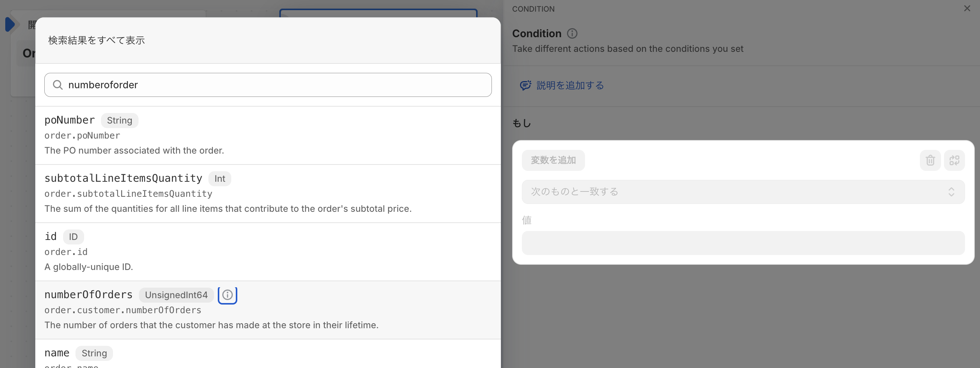Click the String badge next to name
This screenshot has height=368, width=980.
tap(94, 353)
